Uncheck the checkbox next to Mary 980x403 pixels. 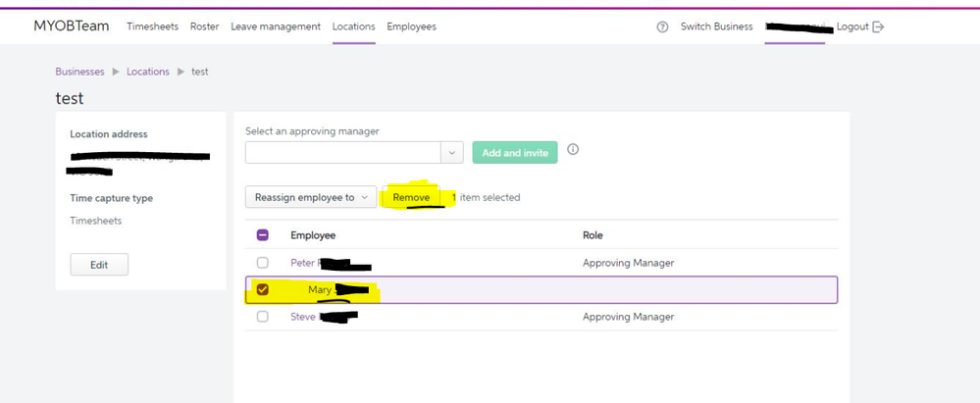click(262, 289)
